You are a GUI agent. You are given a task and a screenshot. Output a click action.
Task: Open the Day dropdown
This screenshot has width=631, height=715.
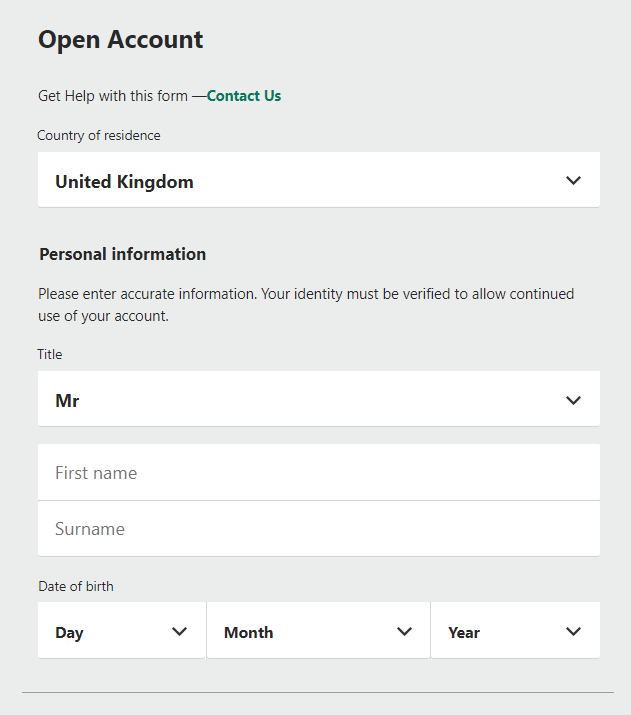coord(122,630)
